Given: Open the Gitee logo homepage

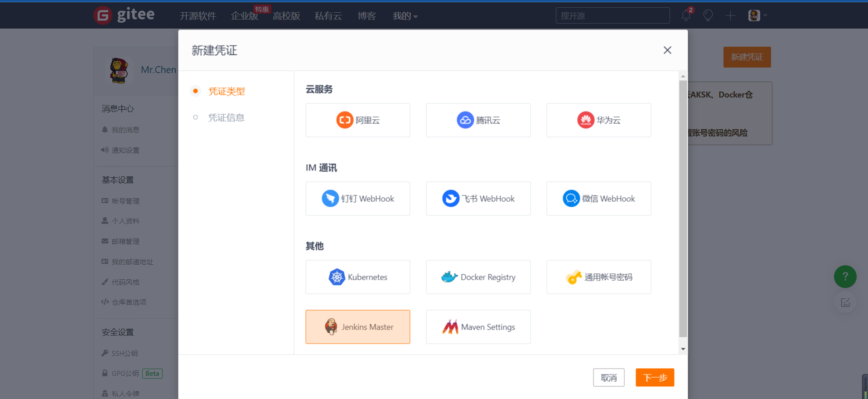Looking at the screenshot, I should click(124, 15).
